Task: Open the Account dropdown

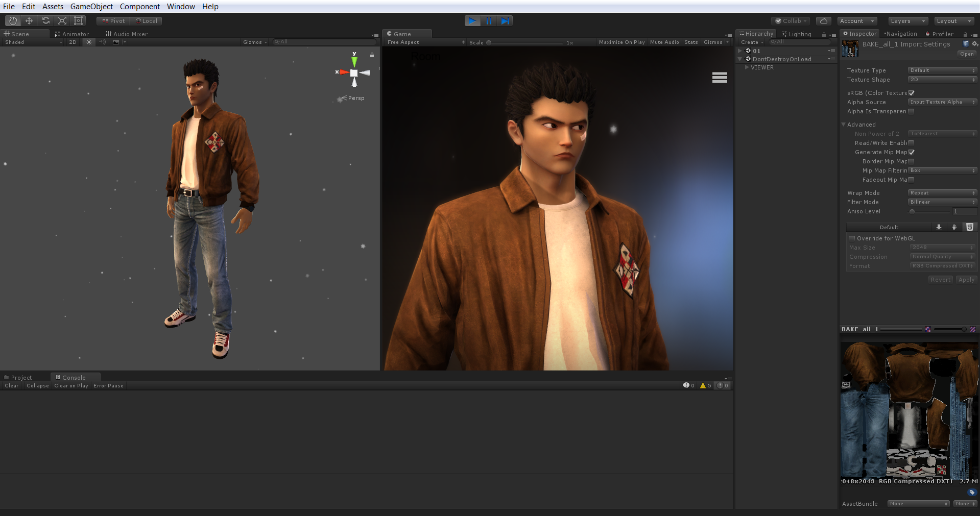Action: pyautogui.click(x=857, y=21)
